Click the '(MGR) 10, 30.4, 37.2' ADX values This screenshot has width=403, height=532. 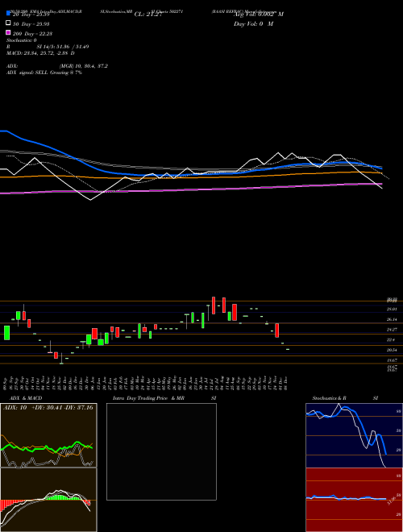84,66
